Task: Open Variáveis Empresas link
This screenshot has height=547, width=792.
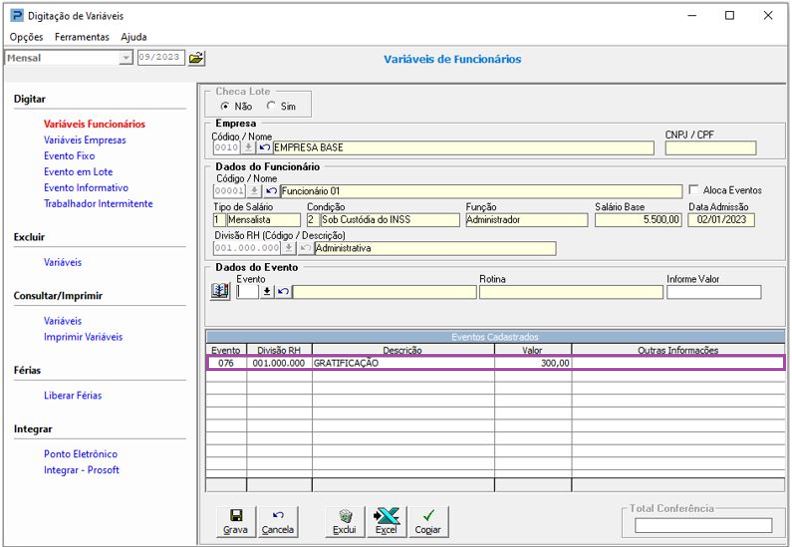Action: pyautogui.click(x=85, y=140)
